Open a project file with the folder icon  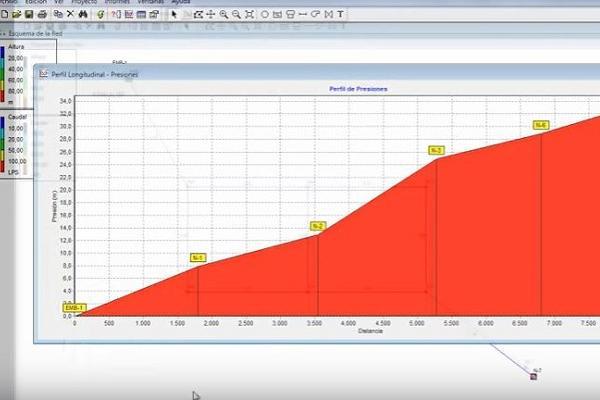tap(18, 15)
